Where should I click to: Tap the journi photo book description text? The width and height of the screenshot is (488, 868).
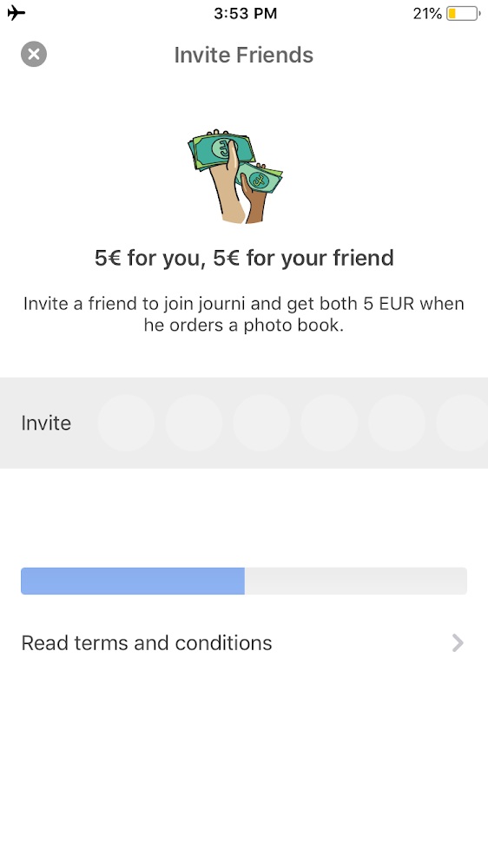[244, 314]
